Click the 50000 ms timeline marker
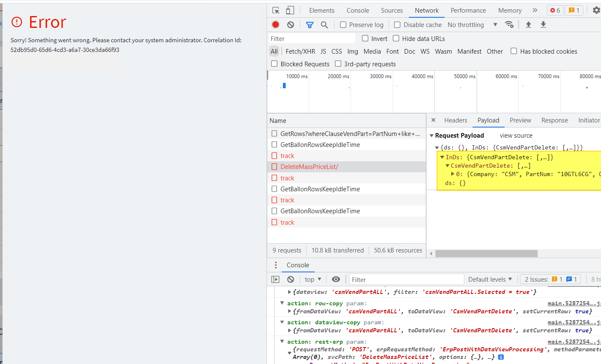The height and width of the screenshot is (364, 601). click(465, 76)
